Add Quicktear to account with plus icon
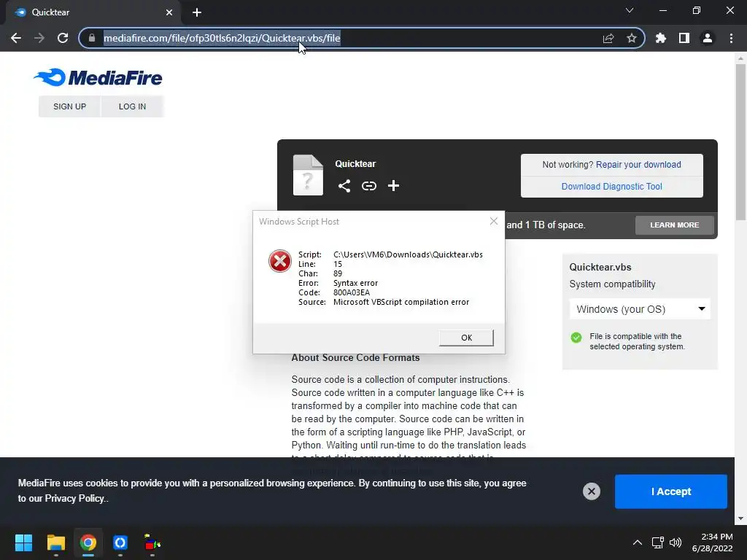The width and height of the screenshot is (747, 560). point(393,186)
